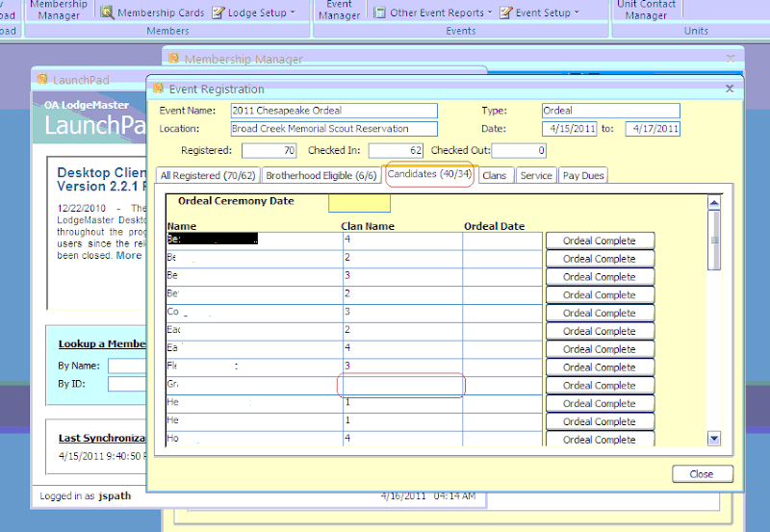Click the More link in LaunchPad news

(129, 256)
